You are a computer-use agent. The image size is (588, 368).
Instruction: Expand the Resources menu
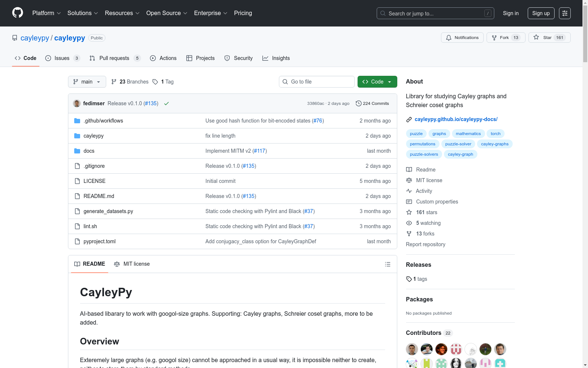click(x=122, y=13)
